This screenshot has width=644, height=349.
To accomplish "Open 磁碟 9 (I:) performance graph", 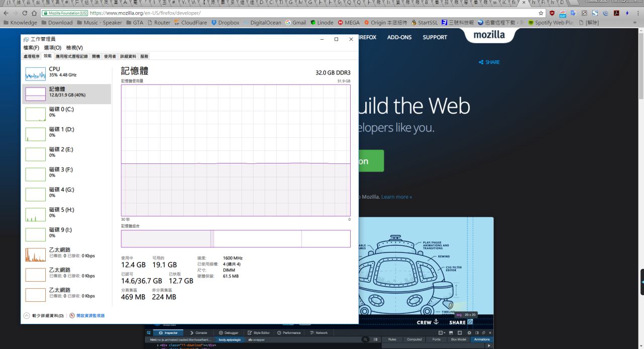I will click(x=66, y=234).
